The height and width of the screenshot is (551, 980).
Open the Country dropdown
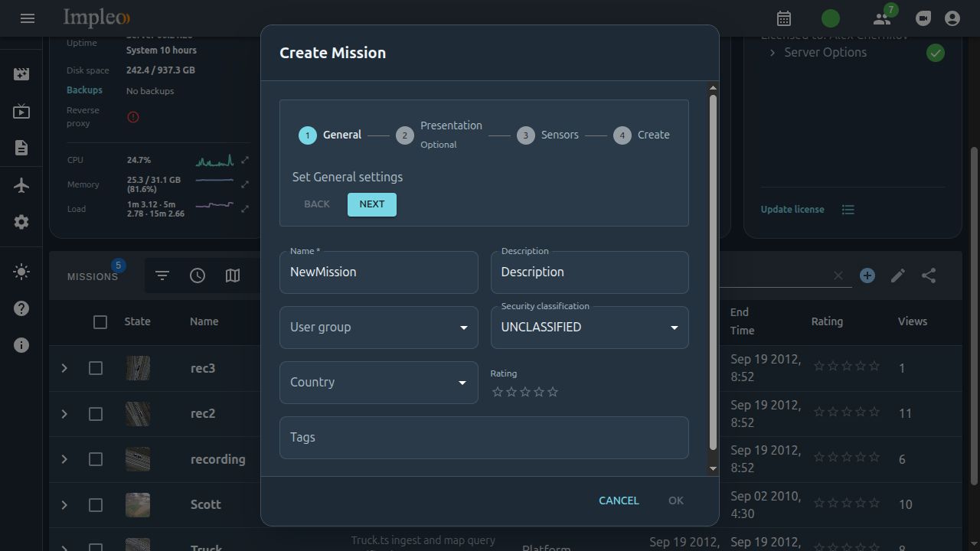379,383
